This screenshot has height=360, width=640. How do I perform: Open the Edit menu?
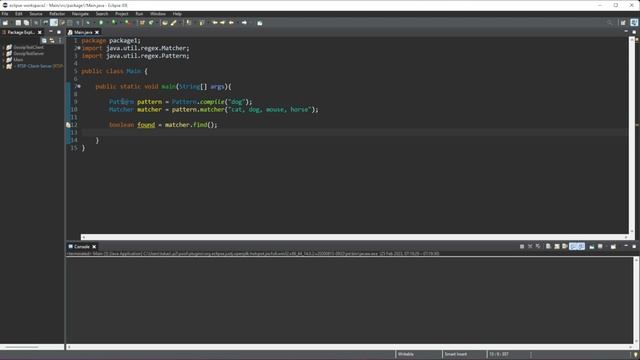(x=18, y=14)
